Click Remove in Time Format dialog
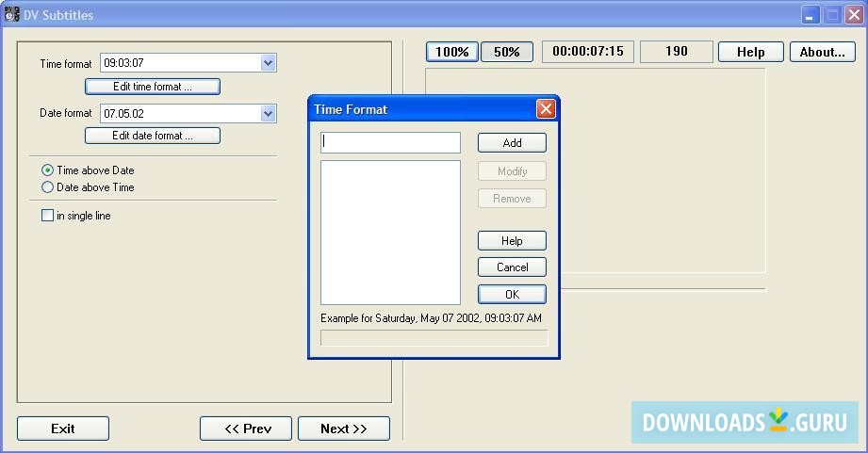This screenshot has width=868, height=453. coord(512,199)
